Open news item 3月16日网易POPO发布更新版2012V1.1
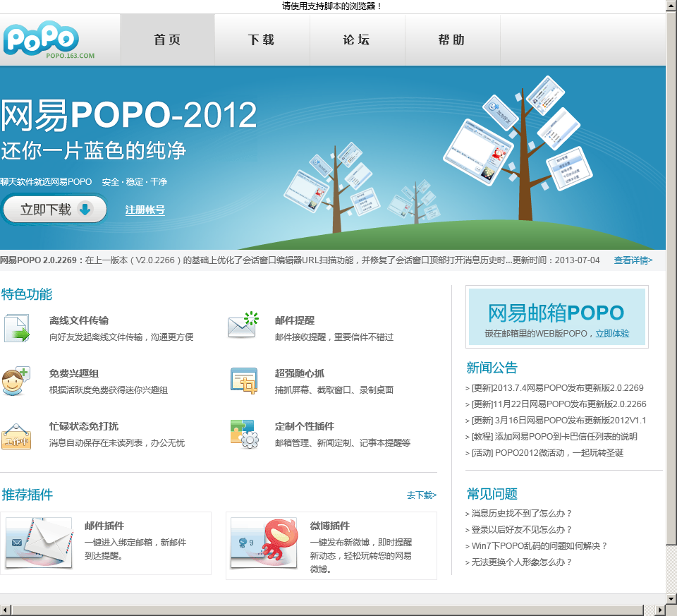 point(559,421)
